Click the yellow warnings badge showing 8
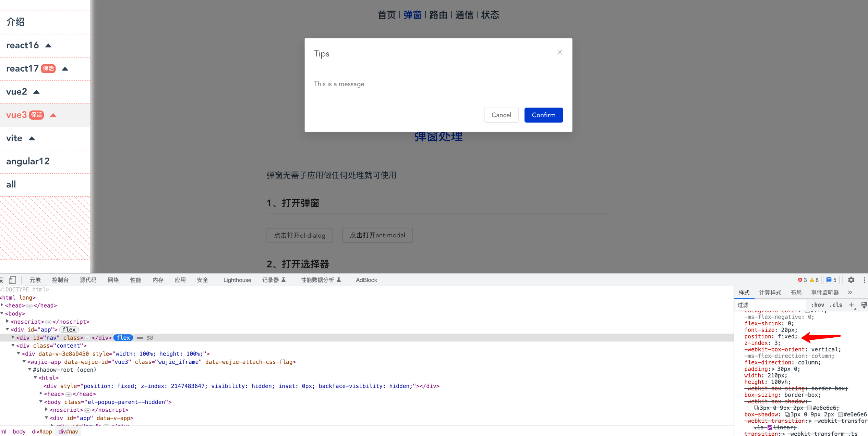 click(x=814, y=280)
